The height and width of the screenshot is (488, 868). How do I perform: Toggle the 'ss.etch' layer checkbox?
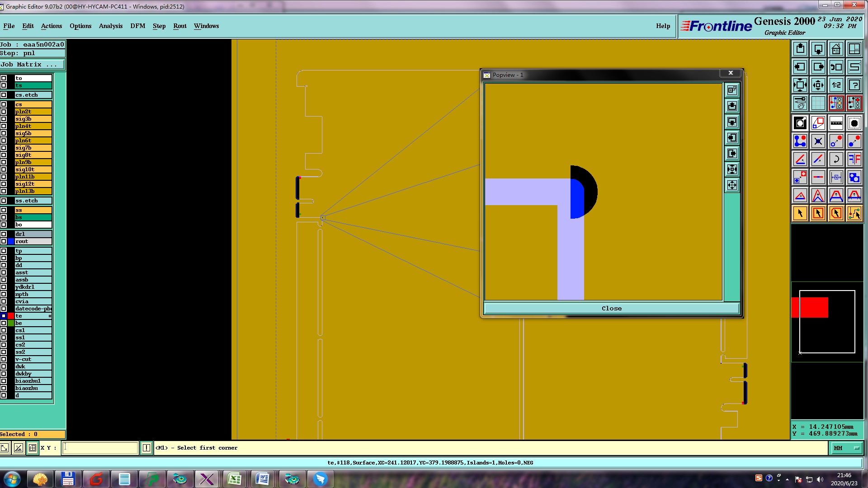click(x=4, y=201)
